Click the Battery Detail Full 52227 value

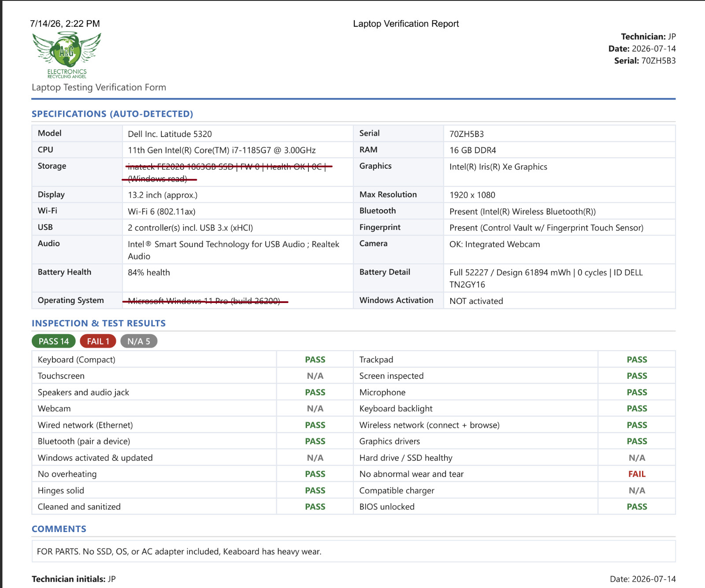[x=546, y=278]
